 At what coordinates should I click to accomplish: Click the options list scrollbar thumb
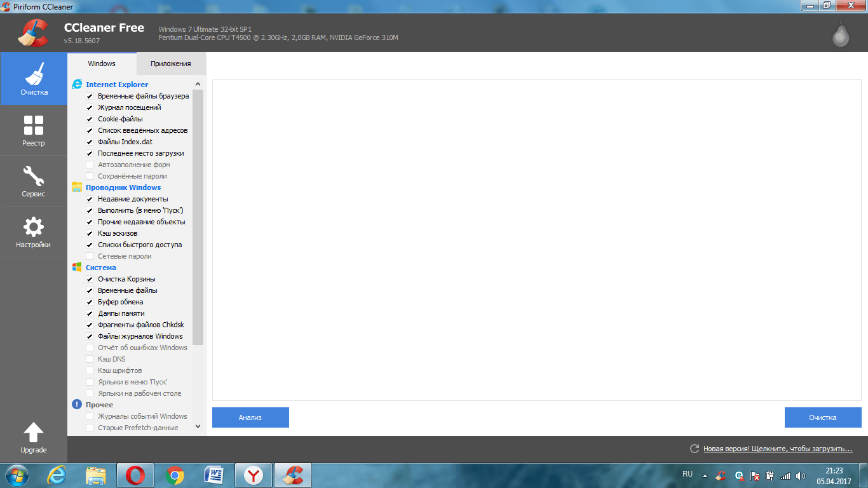(198, 217)
